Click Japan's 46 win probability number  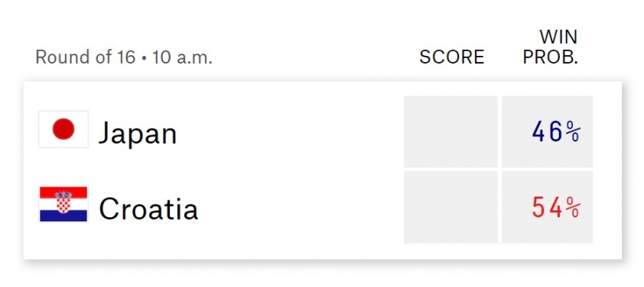click(x=547, y=132)
